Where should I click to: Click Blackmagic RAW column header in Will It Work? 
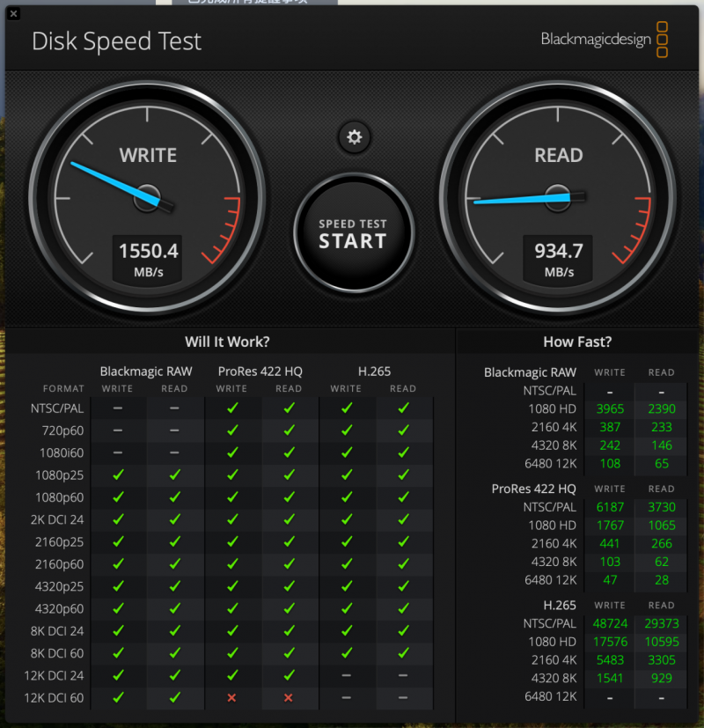(x=146, y=371)
